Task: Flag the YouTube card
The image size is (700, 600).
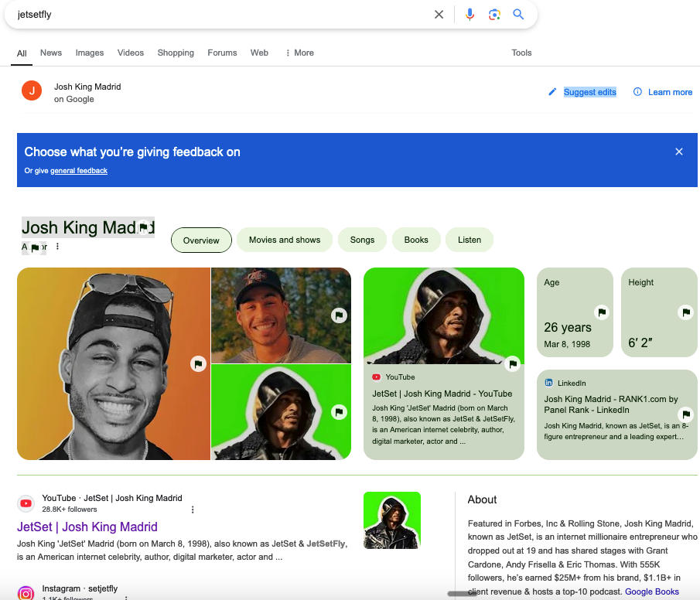Action: tap(513, 364)
